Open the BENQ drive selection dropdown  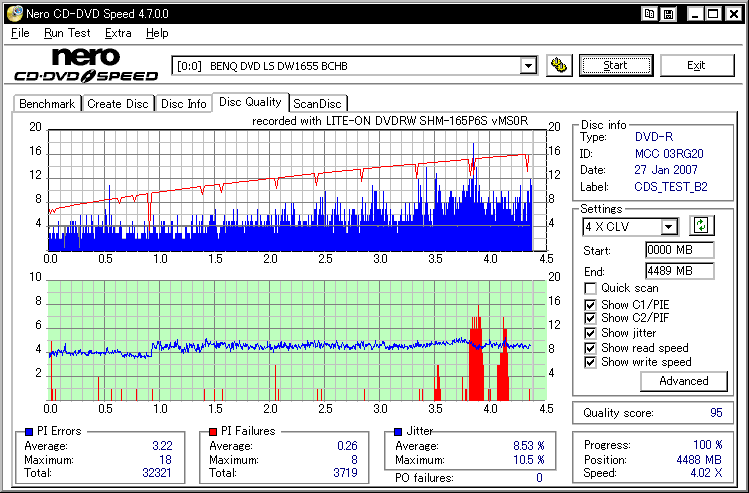click(x=528, y=66)
